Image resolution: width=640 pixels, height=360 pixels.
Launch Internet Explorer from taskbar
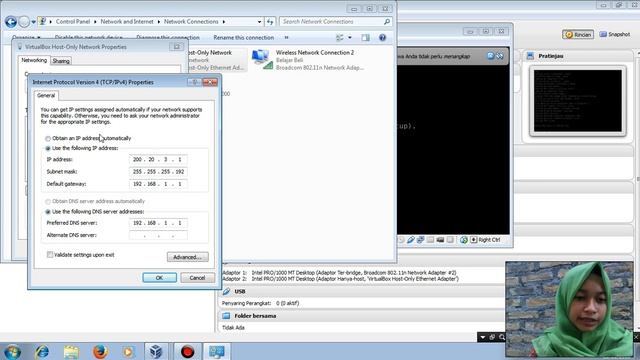pyautogui.click(x=42, y=351)
